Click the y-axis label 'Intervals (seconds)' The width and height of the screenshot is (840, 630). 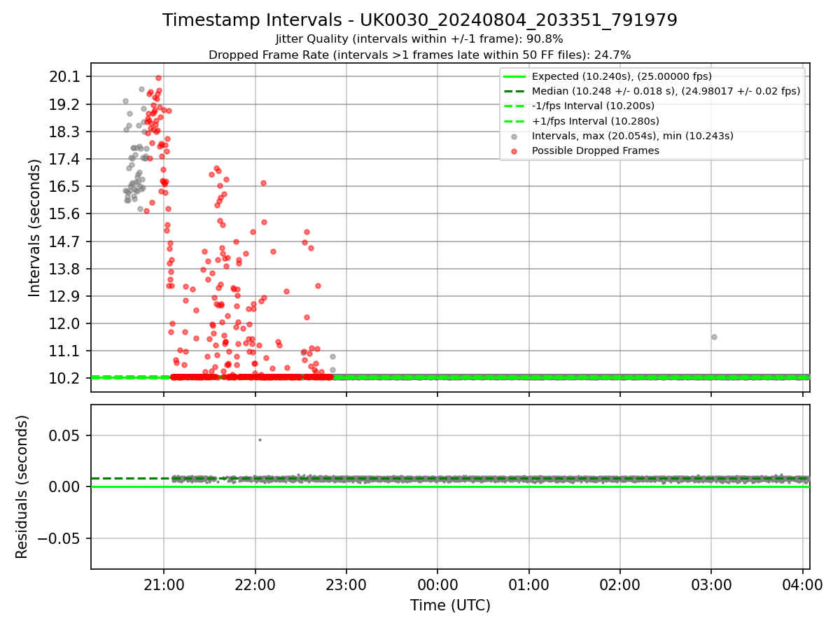tap(35, 227)
